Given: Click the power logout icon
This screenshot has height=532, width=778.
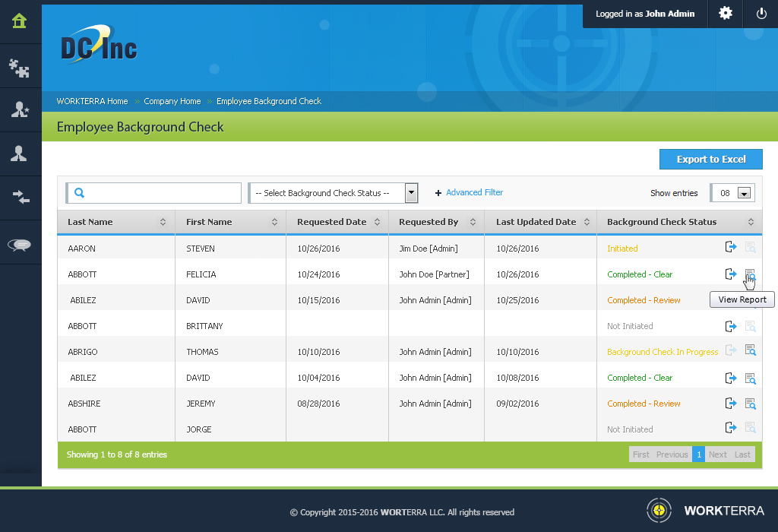Looking at the screenshot, I should pyautogui.click(x=761, y=14).
